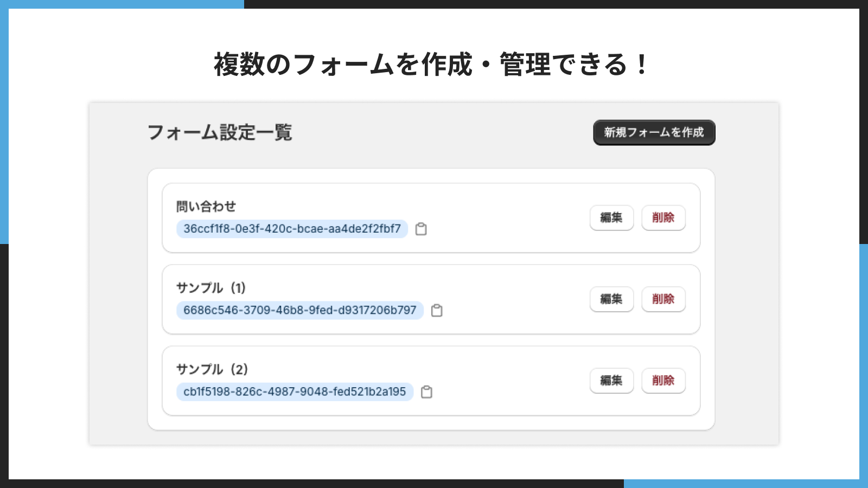Open 編集 for サンプル（2）
This screenshot has height=488, width=868.
[x=611, y=380]
